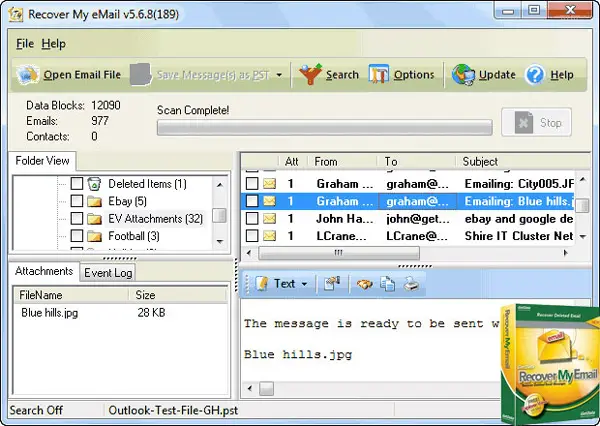Click the Size column header

point(178,295)
